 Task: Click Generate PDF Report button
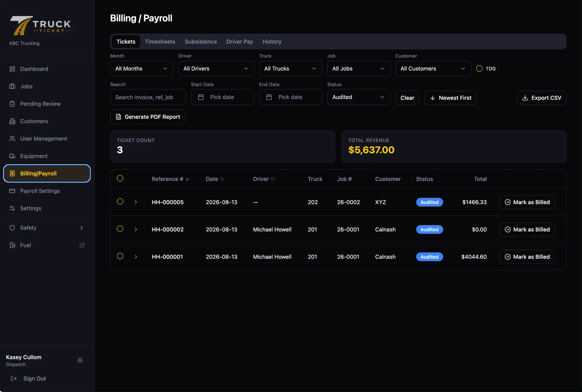tap(148, 117)
